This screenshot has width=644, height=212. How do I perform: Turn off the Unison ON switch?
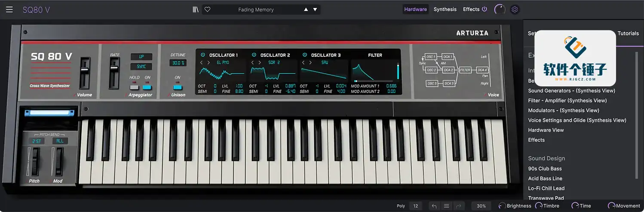point(178,87)
